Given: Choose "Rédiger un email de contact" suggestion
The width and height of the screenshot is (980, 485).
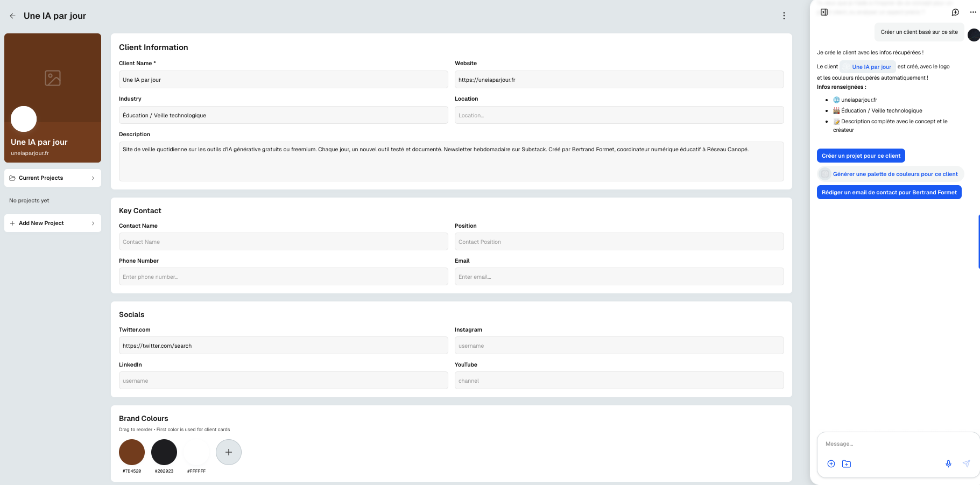Looking at the screenshot, I should tap(889, 192).
